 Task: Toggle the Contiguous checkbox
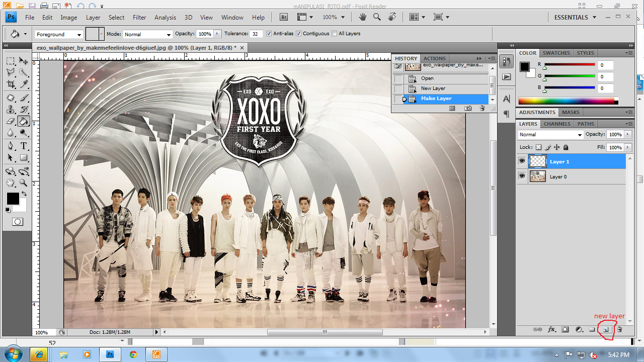298,34
